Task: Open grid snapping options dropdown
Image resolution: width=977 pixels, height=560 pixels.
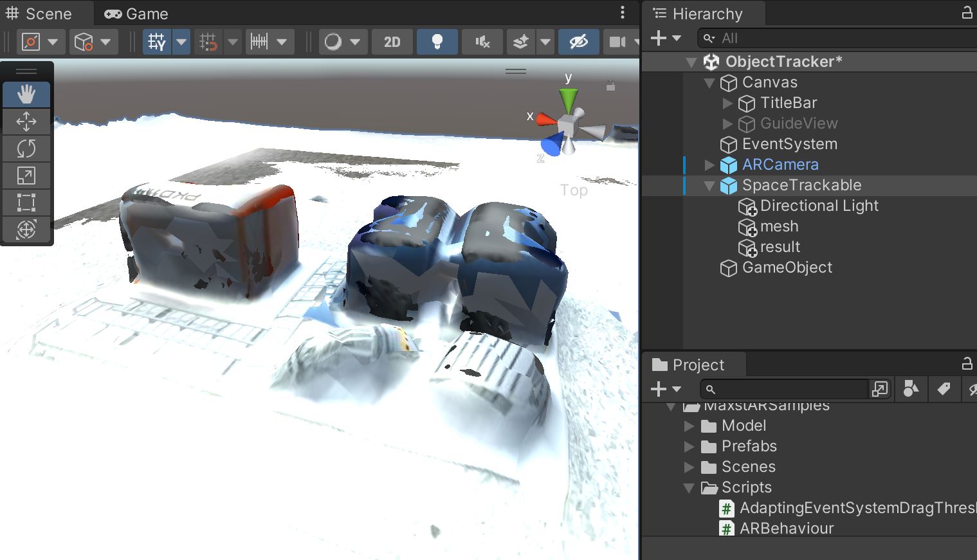Action: [233, 42]
